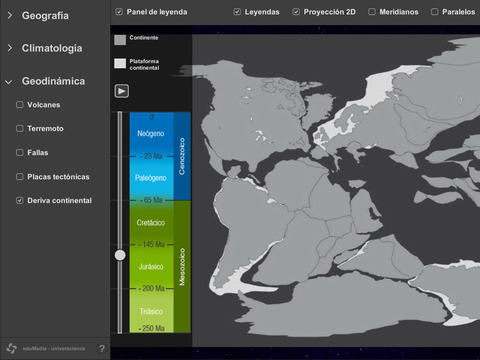
Task: Jump to the Cretácico period on timeline
Action: point(151,223)
